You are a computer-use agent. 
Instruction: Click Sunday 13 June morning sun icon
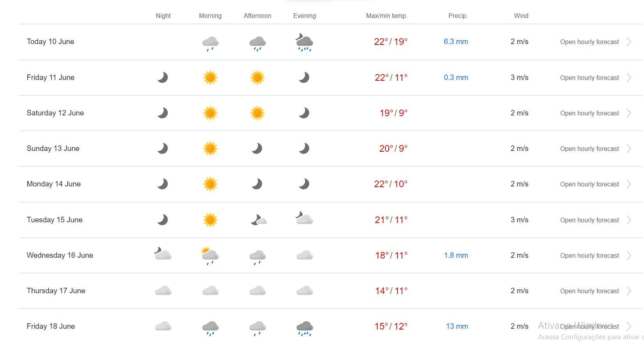pyautogui.click(x=210, y=149)
